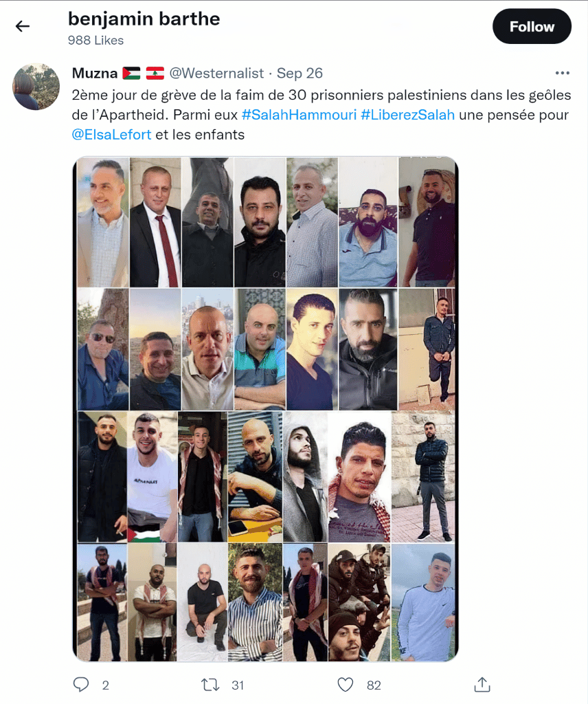Click the 988 Likes subtitle
588x704 pixels.
pyautogui.click(x=95, y=41)
